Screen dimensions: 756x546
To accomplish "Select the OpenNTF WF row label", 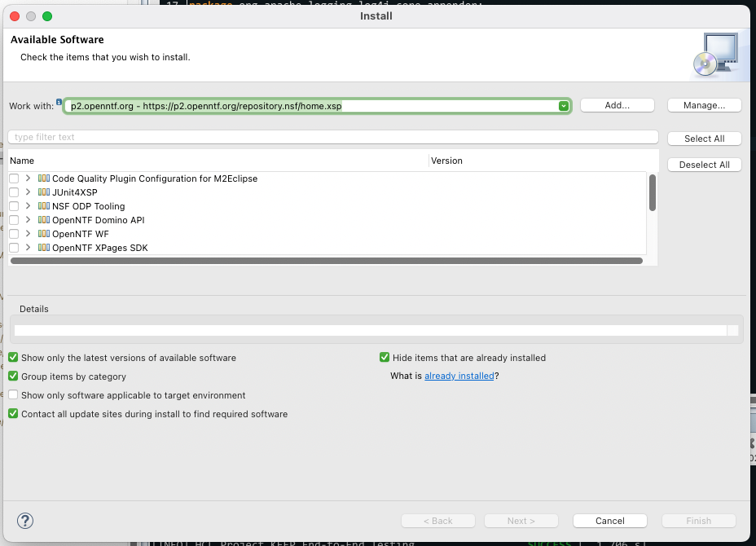I will coord(81,234).
